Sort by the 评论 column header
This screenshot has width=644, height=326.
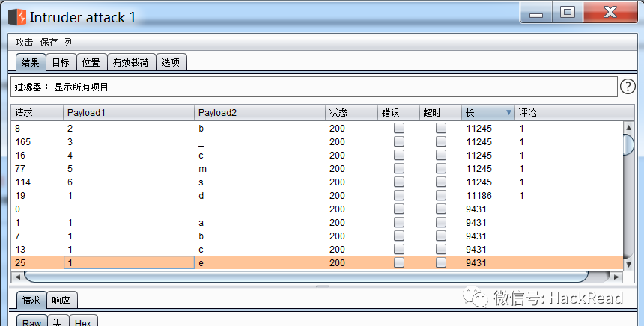(574, 113)
